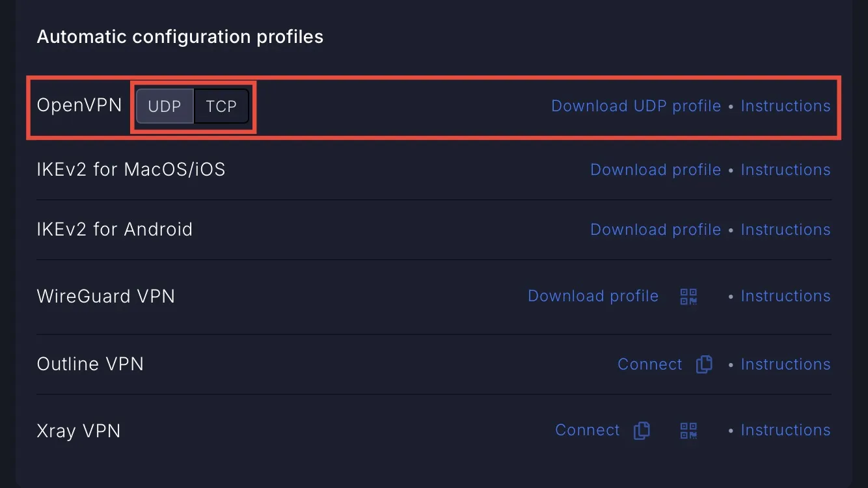The image size is (868, 488).
Task: Open OpenVPN instructions
Action: (785, 106)
